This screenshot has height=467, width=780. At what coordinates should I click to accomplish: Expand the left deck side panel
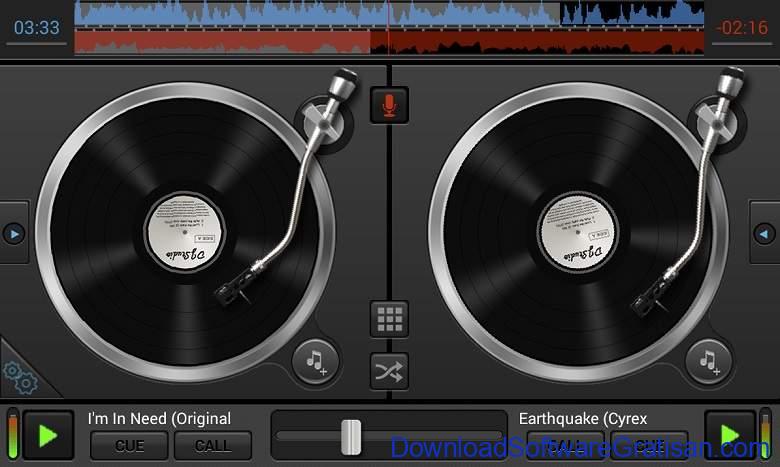click(x=14, y=233)
